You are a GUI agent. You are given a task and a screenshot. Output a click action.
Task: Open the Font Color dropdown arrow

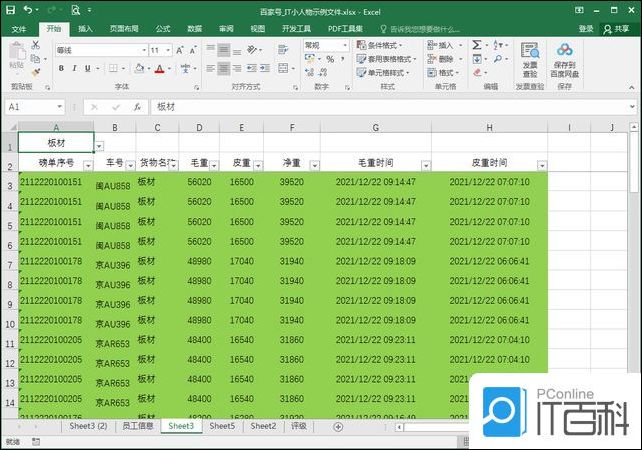[169, 68]
